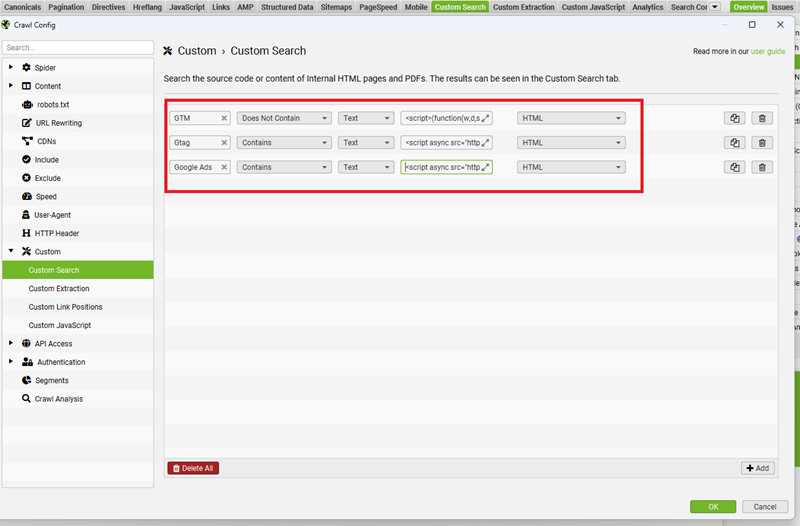Screen dimensions: 800x526
Task: Select Custom JavaScript in the sidebar
Action: click(x=78, y=325)
